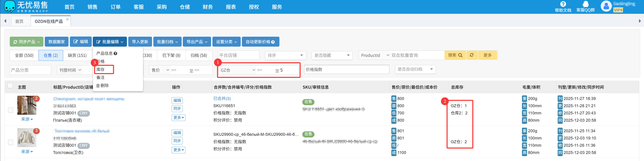Click the 价格指数 input field

pyautogui.click(x=346, y=69)
